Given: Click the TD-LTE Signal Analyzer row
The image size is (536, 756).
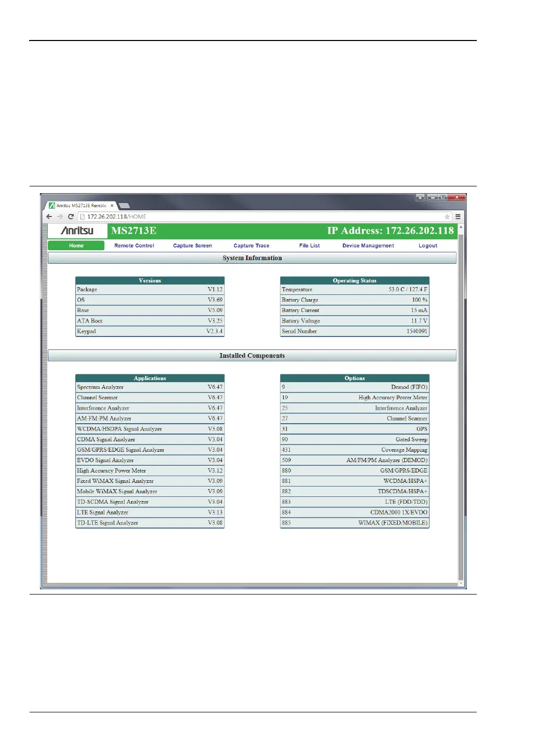Looking at the screenshot, I should pyautogui.click(x=150, y=523).
